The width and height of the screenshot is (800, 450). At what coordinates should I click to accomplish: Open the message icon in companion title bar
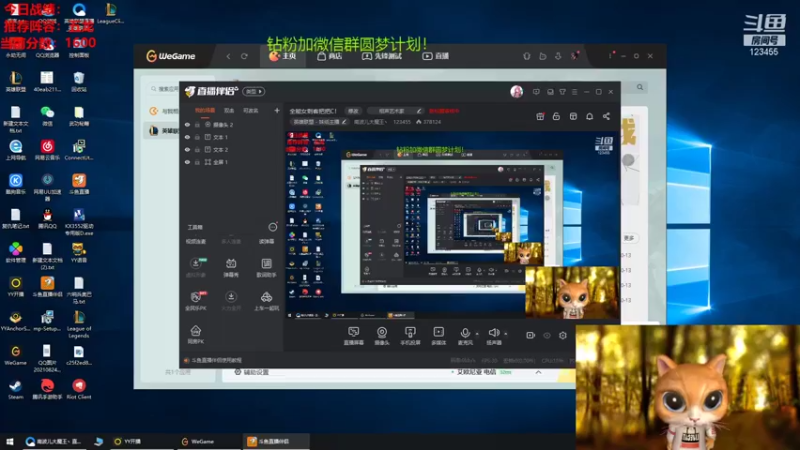pyautogui.click(x=536, y=92)
